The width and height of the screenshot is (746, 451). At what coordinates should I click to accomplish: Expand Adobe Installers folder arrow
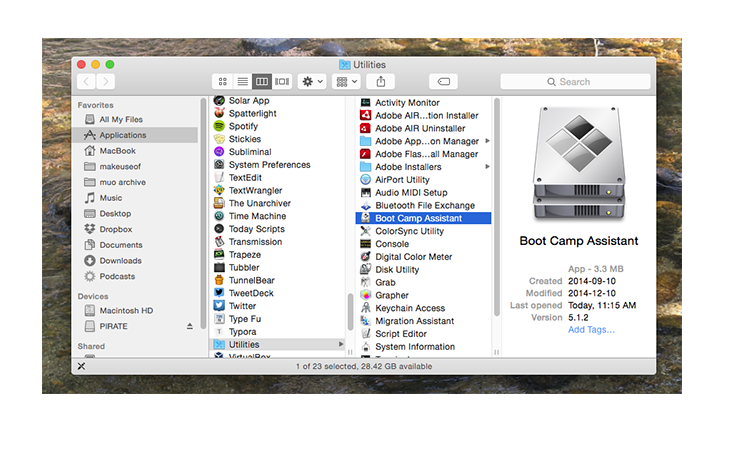point(487,167)
